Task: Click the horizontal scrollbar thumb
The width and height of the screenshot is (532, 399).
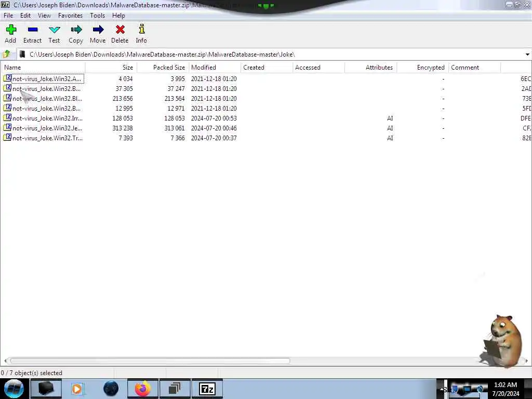Action: pos(150,361)
